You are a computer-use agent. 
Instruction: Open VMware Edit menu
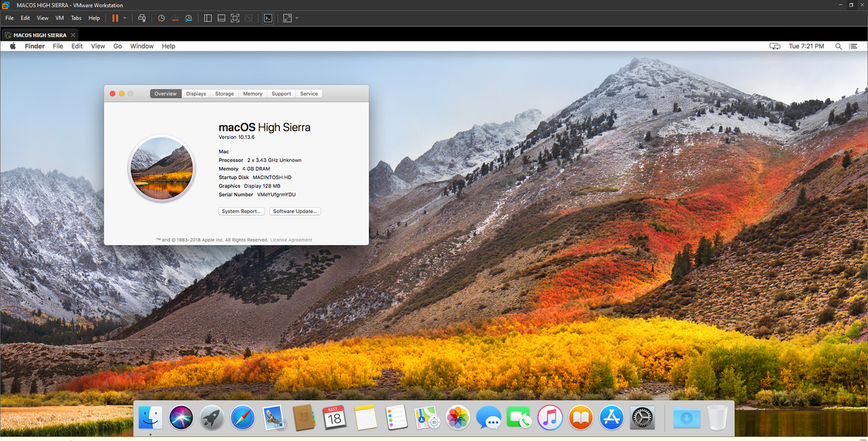(x=25, y=18)
